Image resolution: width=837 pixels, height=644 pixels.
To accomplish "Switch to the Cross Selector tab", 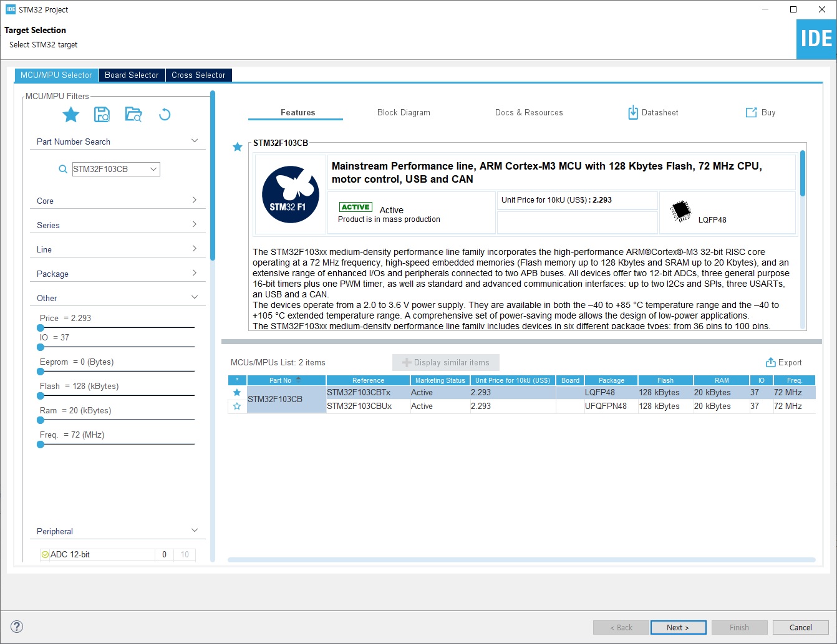I will pyautogui.click(x=198, y=75).
